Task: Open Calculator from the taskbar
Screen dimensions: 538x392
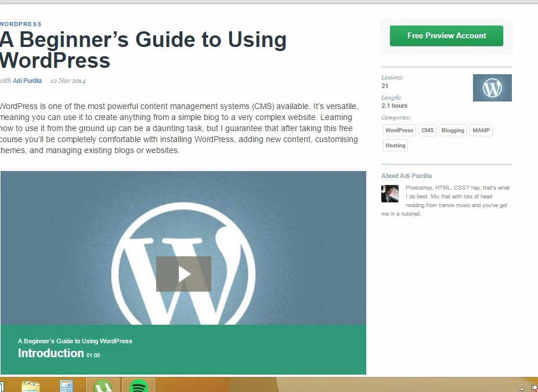Action: click(x=66, y=386)
